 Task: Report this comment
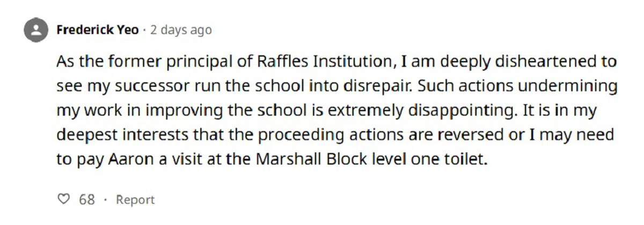pos(135,200)
